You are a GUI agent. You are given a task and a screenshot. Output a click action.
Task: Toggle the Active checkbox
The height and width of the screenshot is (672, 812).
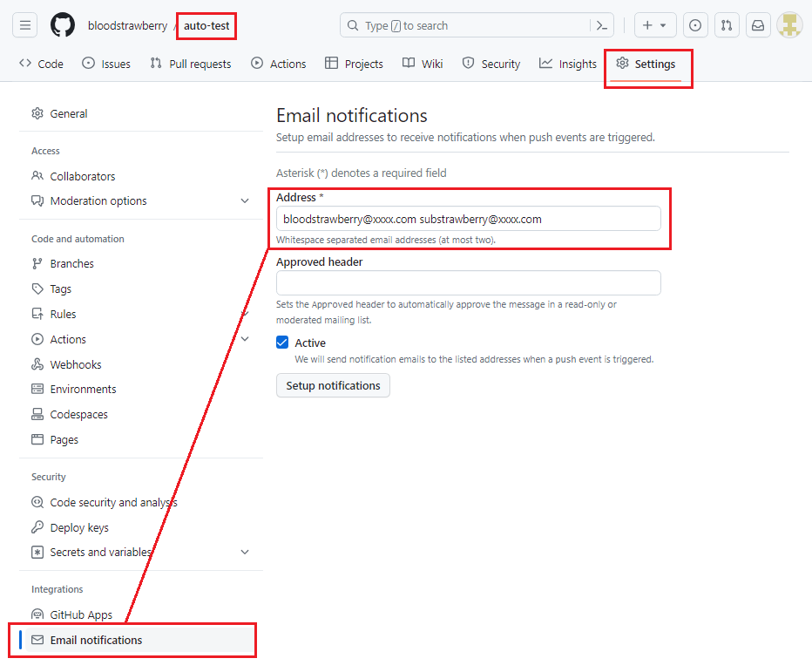[282, 343]
